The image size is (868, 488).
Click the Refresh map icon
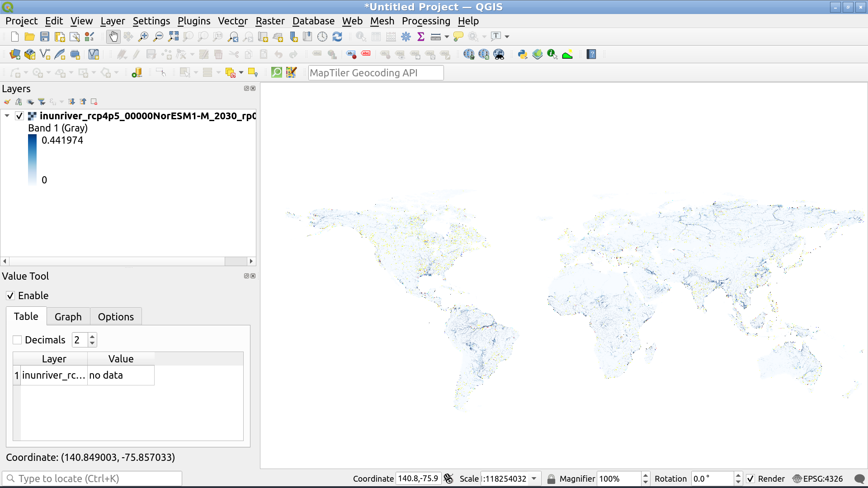tap(337, 37)
